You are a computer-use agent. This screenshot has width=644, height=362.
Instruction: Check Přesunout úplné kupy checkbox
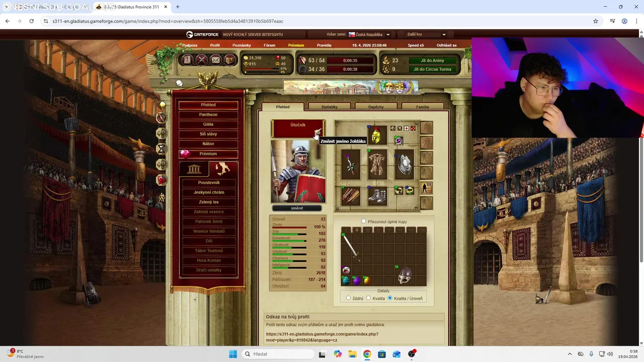pyautogui.click(x=364, y=221)
